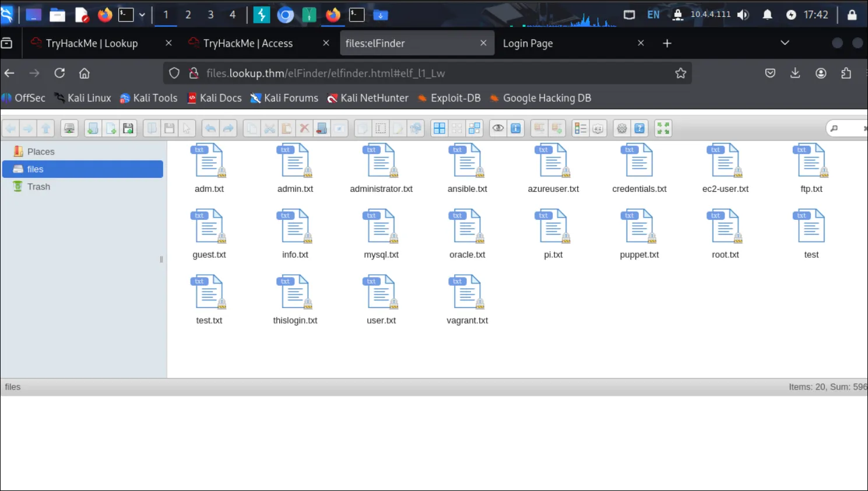This screenshot has height=491, width=868.
Task: Click the Invert selection grid icon
Action: (475, 128)
